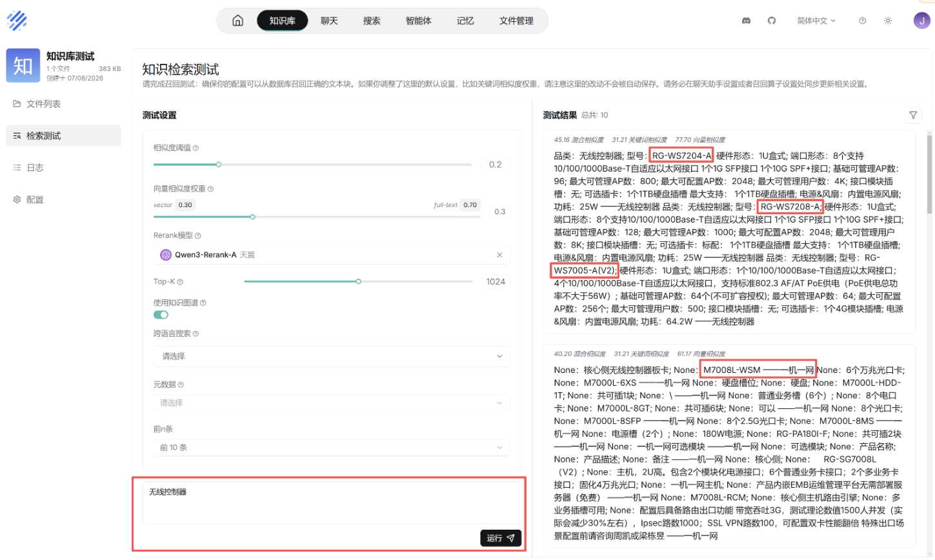Click the 相似度阈值 value field 0.2

tap(496, 165)
